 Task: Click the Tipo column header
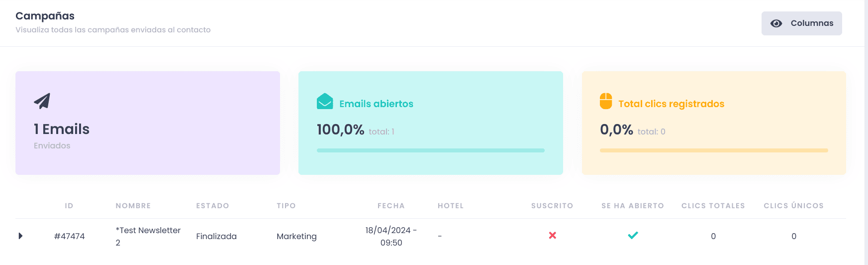pyautogui.click(x=286, y=206)
